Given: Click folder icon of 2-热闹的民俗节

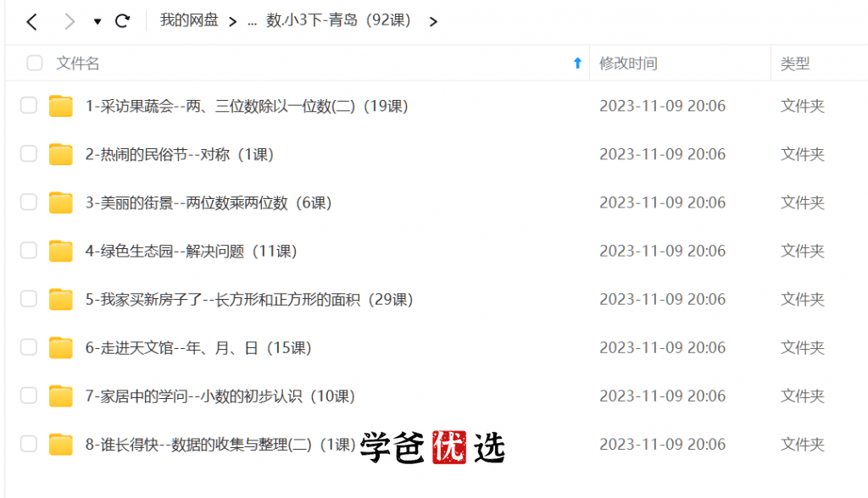Looking at the screenshot, I should (61, 154).
